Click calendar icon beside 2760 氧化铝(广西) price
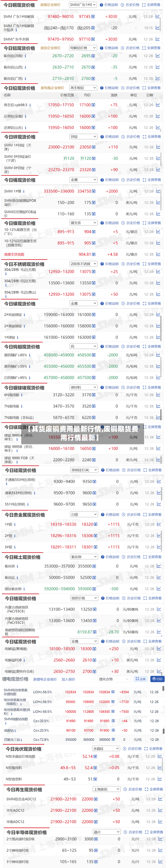166x868 pixels. pyautogui.click(x=94, y=79)
